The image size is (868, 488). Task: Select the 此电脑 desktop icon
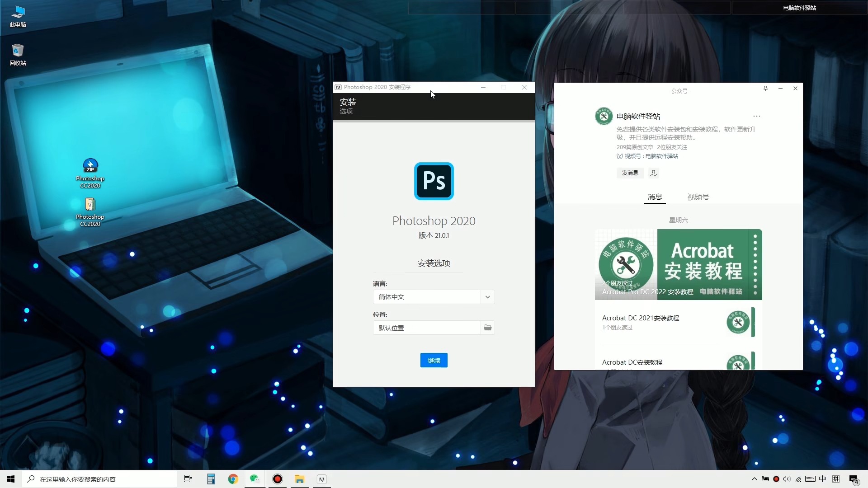(x=18, y=16)
